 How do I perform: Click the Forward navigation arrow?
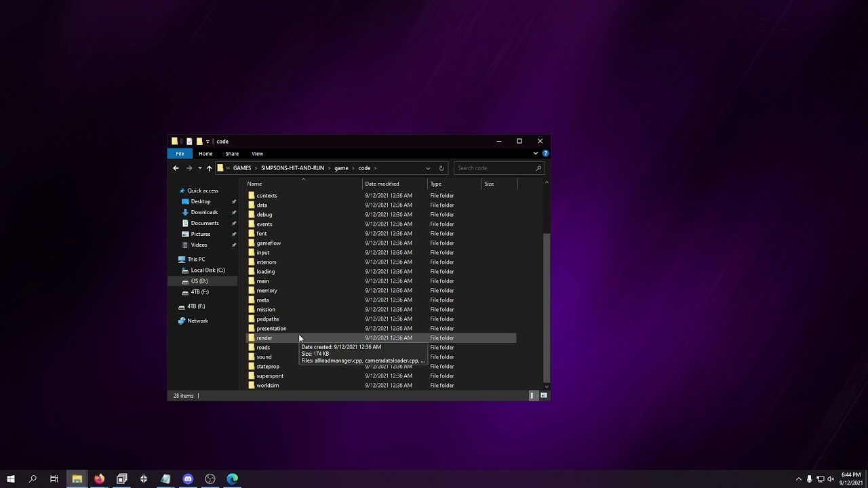(189, 168)
